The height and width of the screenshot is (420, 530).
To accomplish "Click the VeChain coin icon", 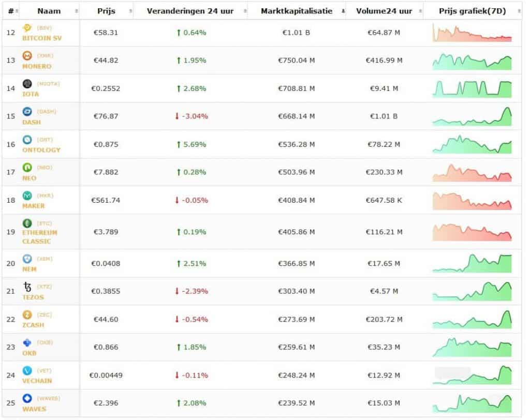I will click(27, 370).
